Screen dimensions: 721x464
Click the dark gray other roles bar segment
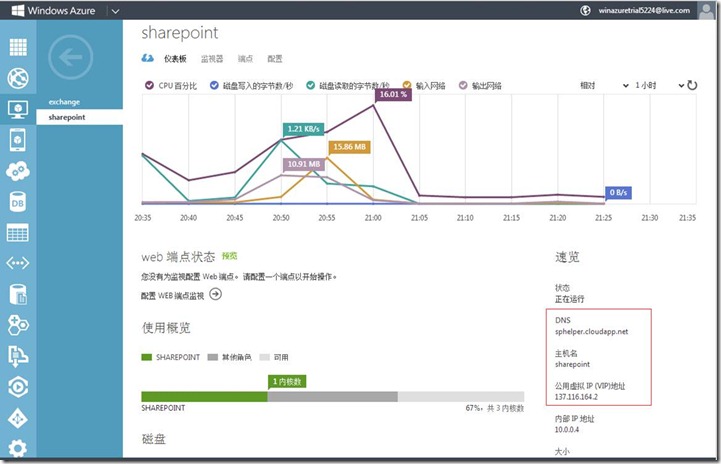coord(332,396)
